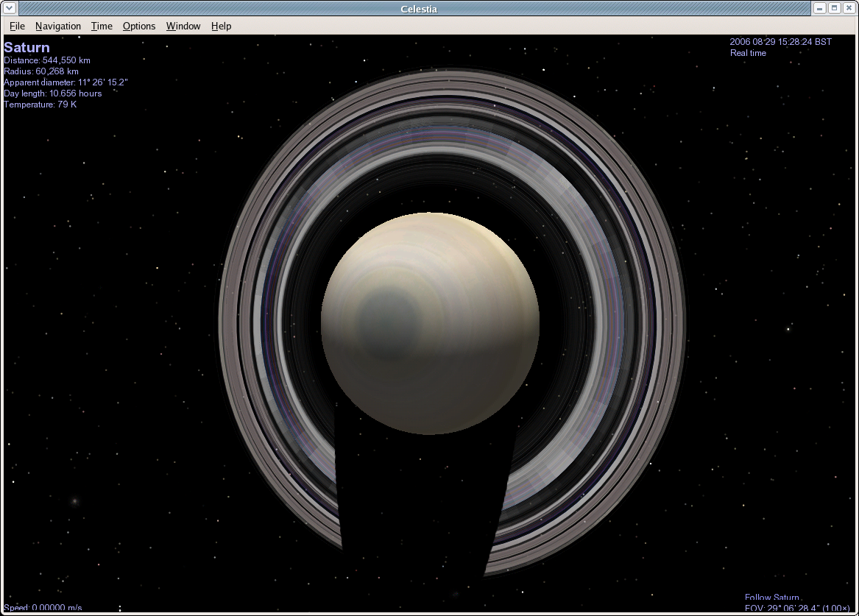Click the Real time label
Image resolution: width=859 pixels, height=616 pixels.
[748, 53]
